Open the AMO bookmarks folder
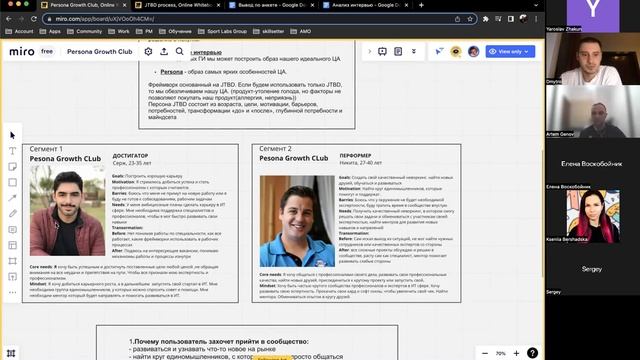640x360 pixels. (301, 31)
